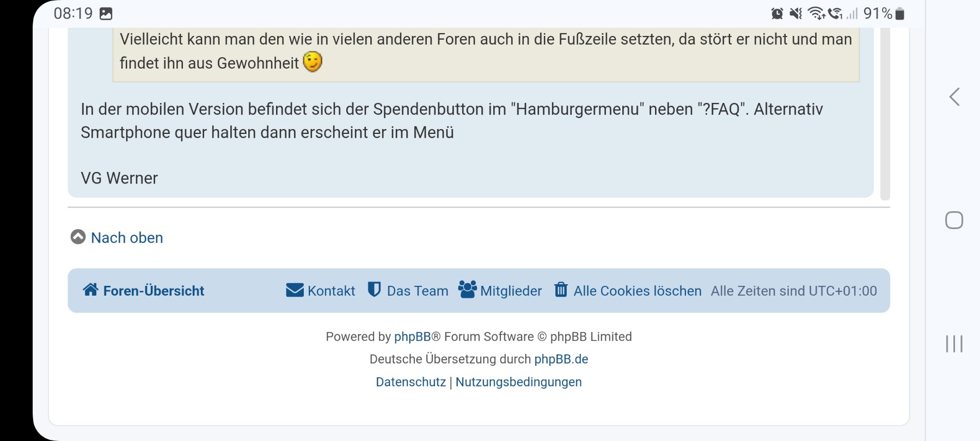Click the Nach oben up-arrow icon
980x441 pixels.
[78, 237]
